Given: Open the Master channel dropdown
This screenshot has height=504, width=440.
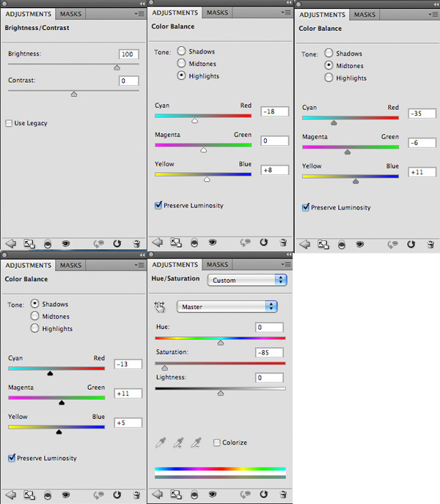Looking at the screenshot, I should pyautogui.click(x=227, y=307).
